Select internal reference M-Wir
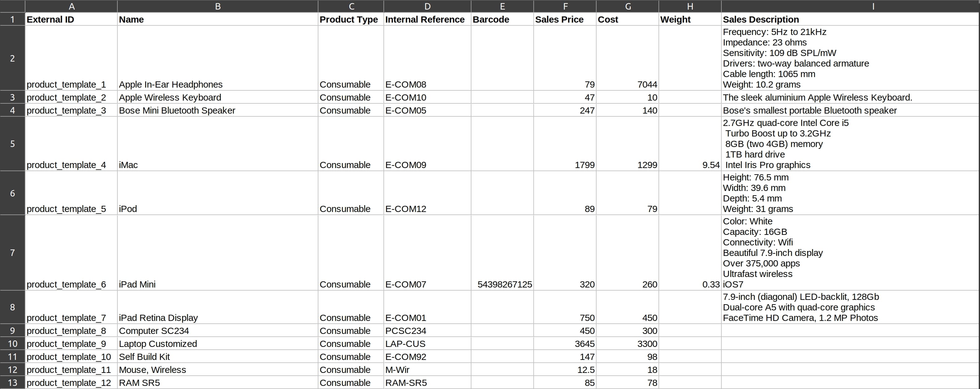 point(427,369)
